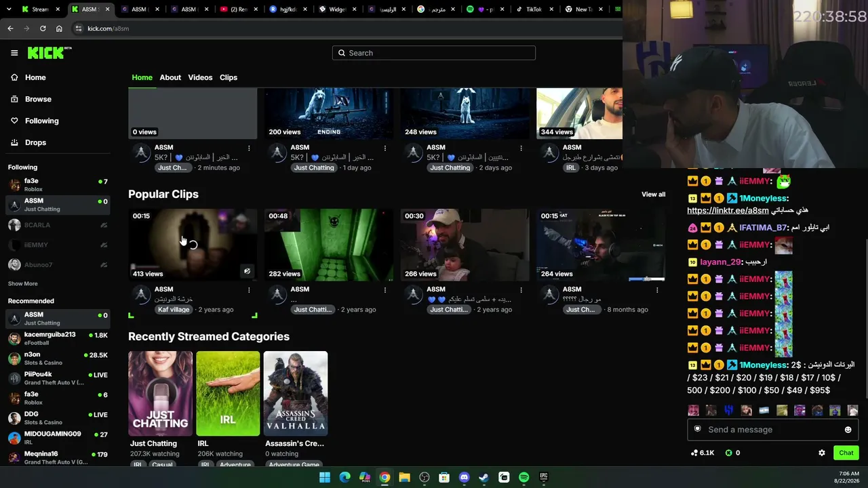Open options menu for the 413 views clip
Viewport: 868px width, 488px height.
[249, 290]
